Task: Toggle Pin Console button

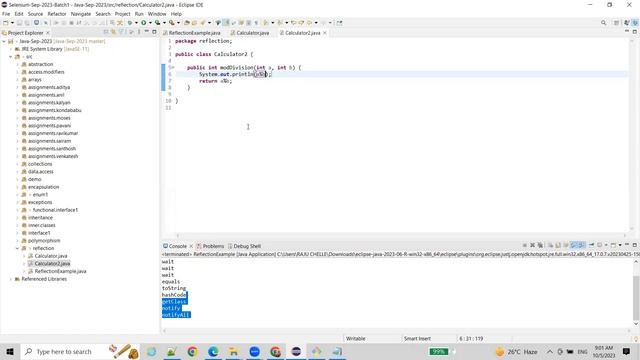Action: click(x=591, y=245)
